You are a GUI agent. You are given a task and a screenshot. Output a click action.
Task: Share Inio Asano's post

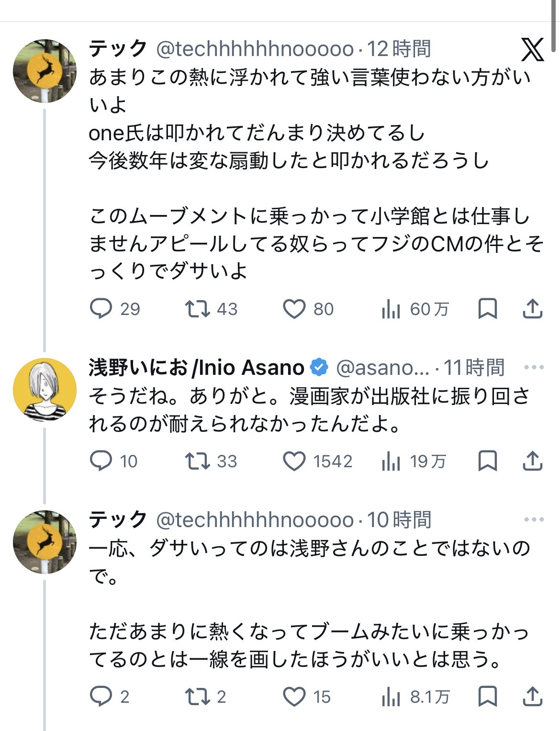pyautogui.click(x=532, y=461)
